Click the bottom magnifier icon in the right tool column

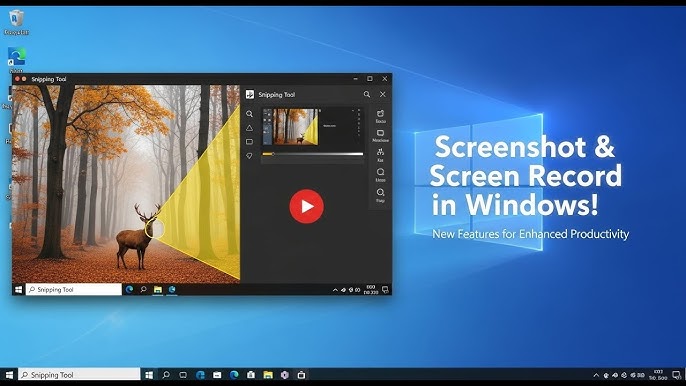click(381, 192)
